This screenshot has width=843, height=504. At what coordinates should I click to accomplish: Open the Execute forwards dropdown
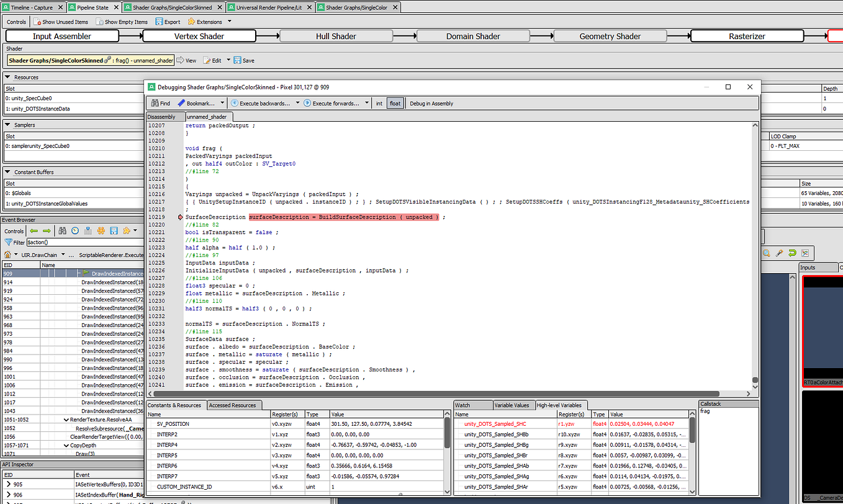pos(366,103)
